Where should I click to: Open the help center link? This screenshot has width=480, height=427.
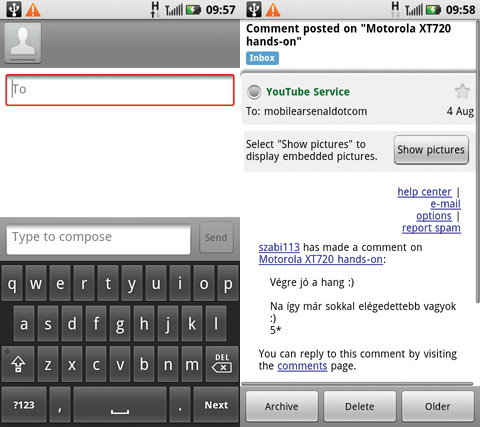pos(424,192)
